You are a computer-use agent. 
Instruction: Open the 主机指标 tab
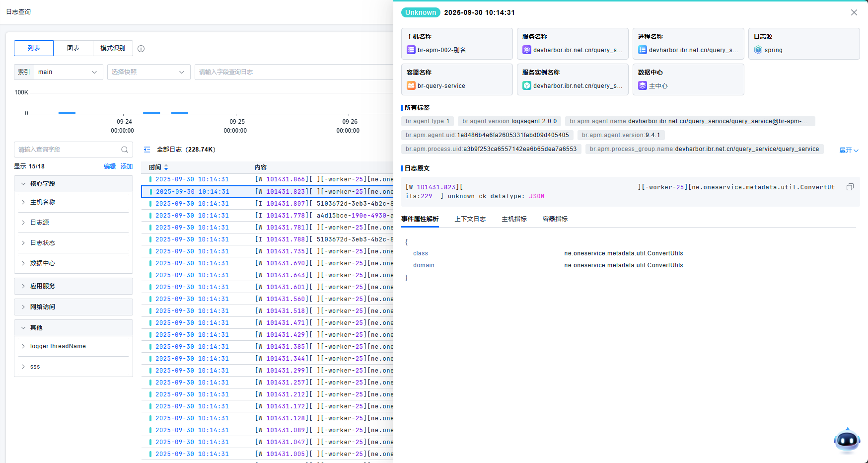514,219
